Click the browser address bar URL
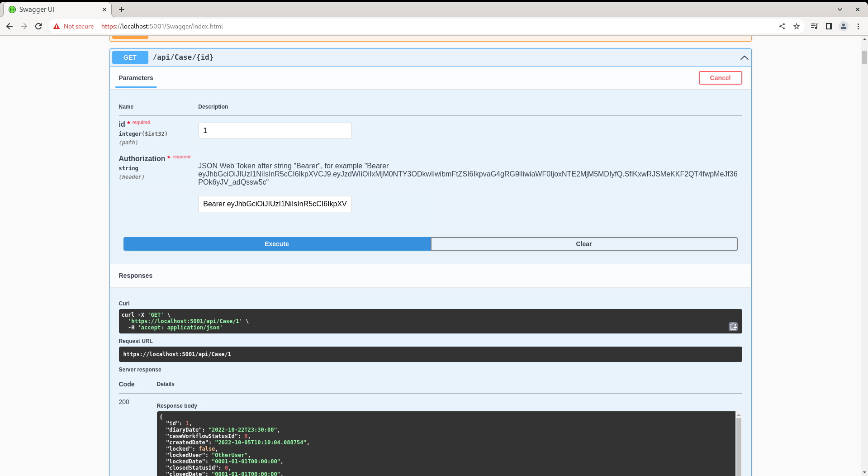The width and height of the screenshot is (868, 476). 162,26
